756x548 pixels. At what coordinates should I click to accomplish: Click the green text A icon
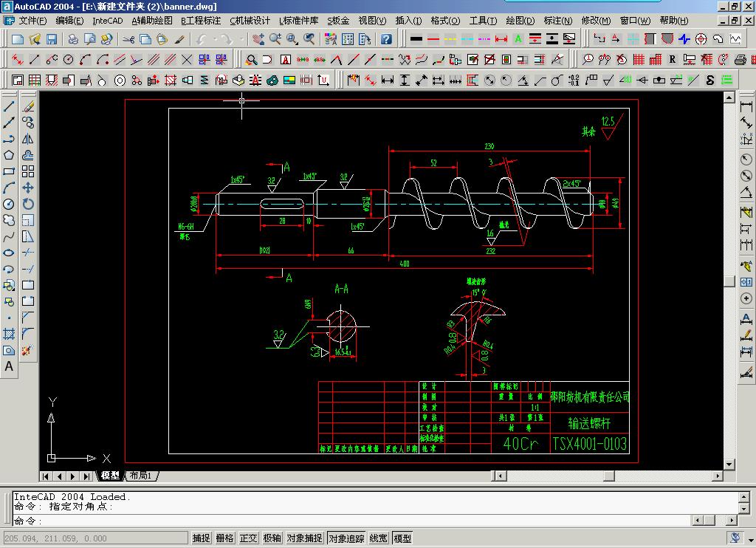518,39
